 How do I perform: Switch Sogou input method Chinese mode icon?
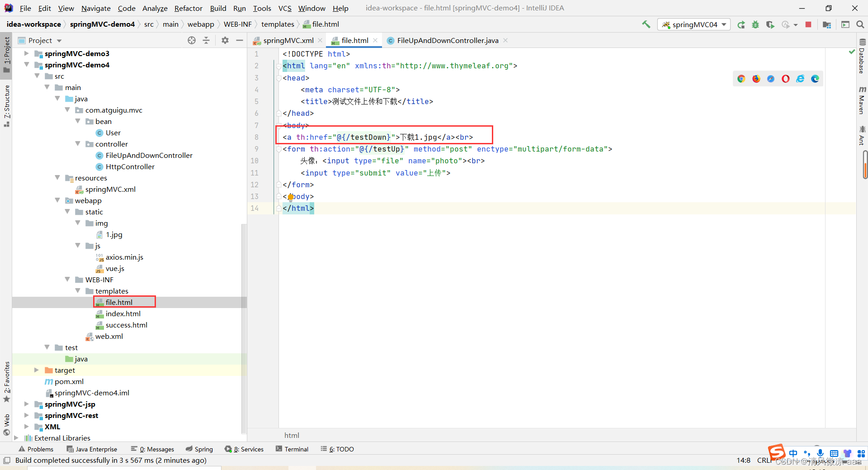click(x=793, y=453)
